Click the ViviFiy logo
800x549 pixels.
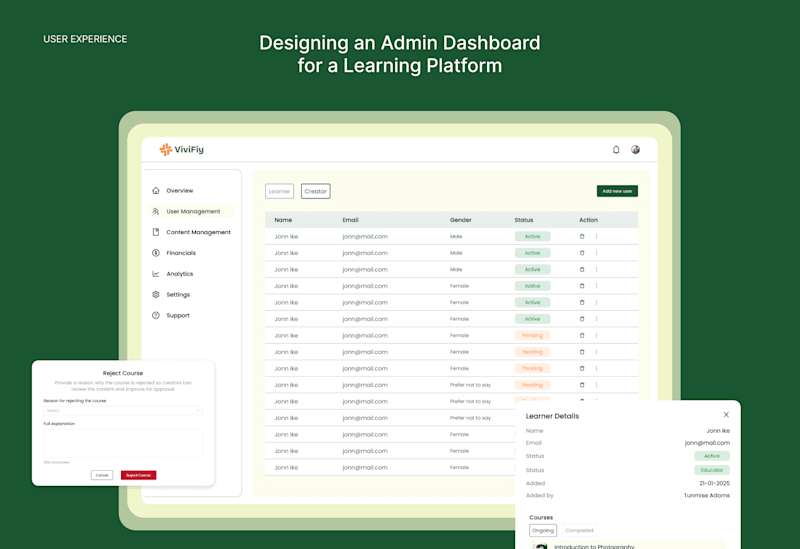[182, 149]
